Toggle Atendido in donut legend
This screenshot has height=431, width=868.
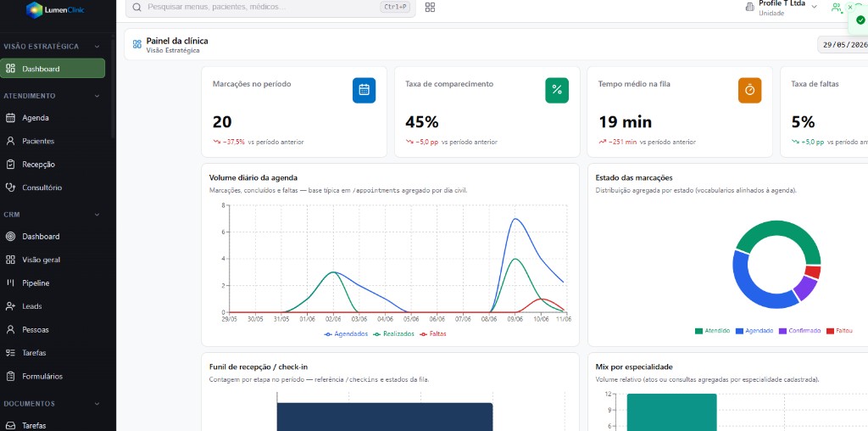click(x=712, y=331)
